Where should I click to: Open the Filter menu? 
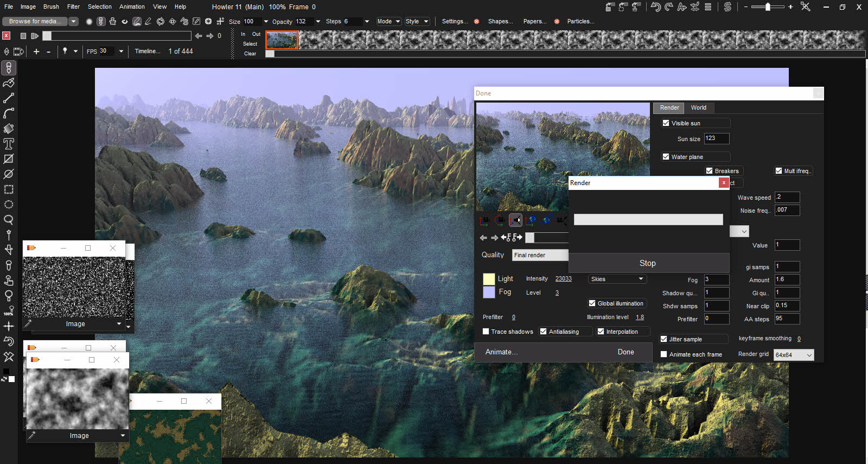pyautogui.click(x=73, y=7)
